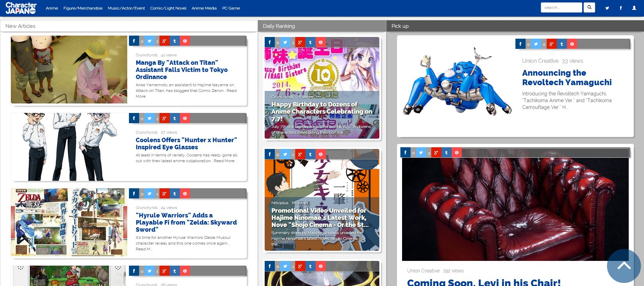Image resolution: width=644 pixels, height=286 pixels.
Task: Open the Figure/Merchandise menu
Action: click(x=83, y=8)
